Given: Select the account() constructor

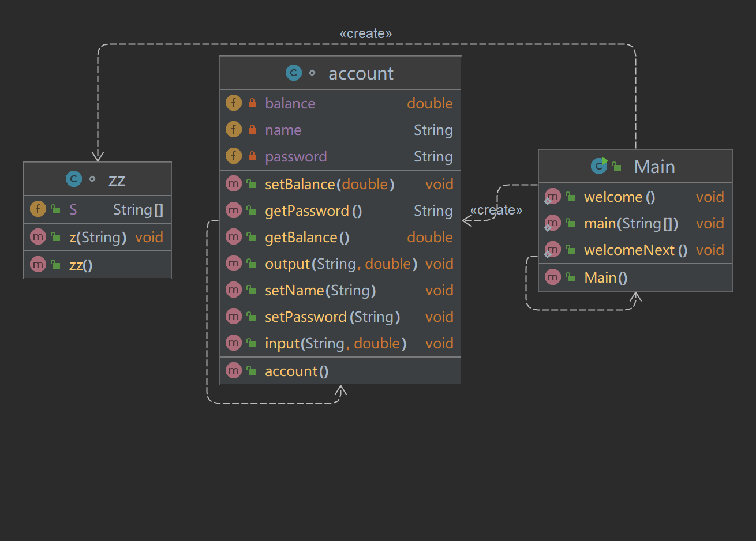Looking at the screenshot, I should pyautogui.click(x=297, y=371).
